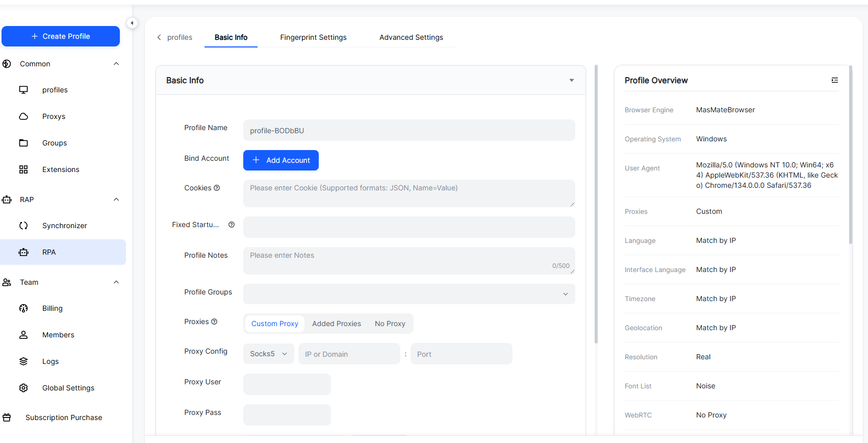Expand the Profile Groups dropdown
This screenshot has height=443, width=868.
(x=409, y=294)
